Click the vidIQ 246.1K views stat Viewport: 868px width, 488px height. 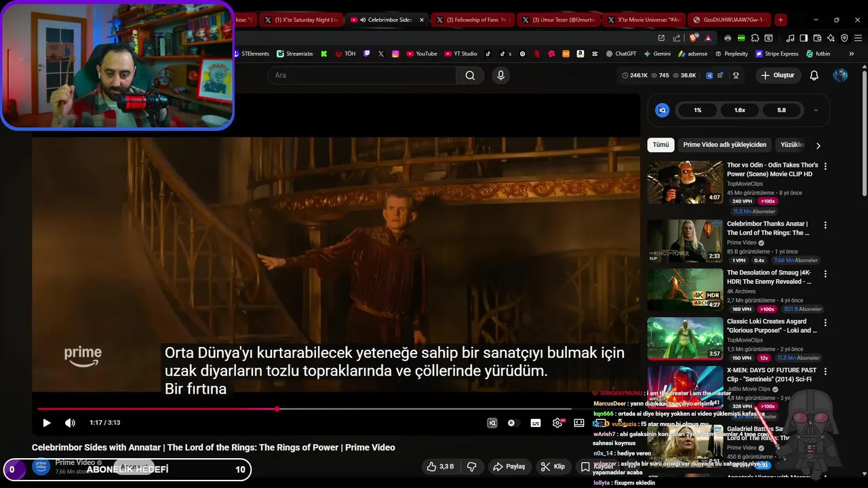[x=635, y=75]
